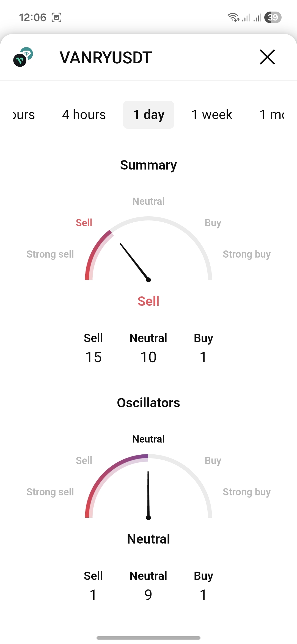Tap the bottom home gesture bar
The height and width of the screenshot is (644, 297).
click(148, 638)
